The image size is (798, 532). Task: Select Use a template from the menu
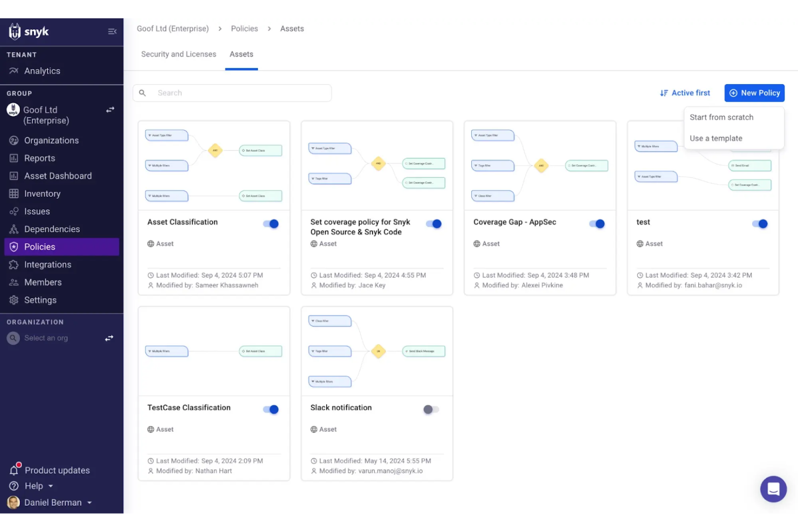(x=716, y=138)
